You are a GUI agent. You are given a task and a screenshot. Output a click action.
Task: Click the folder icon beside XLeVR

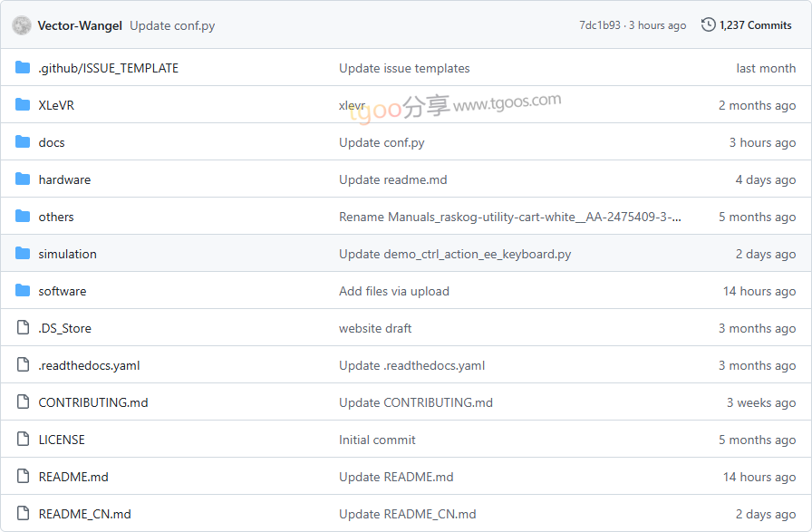tap(23, 104)
